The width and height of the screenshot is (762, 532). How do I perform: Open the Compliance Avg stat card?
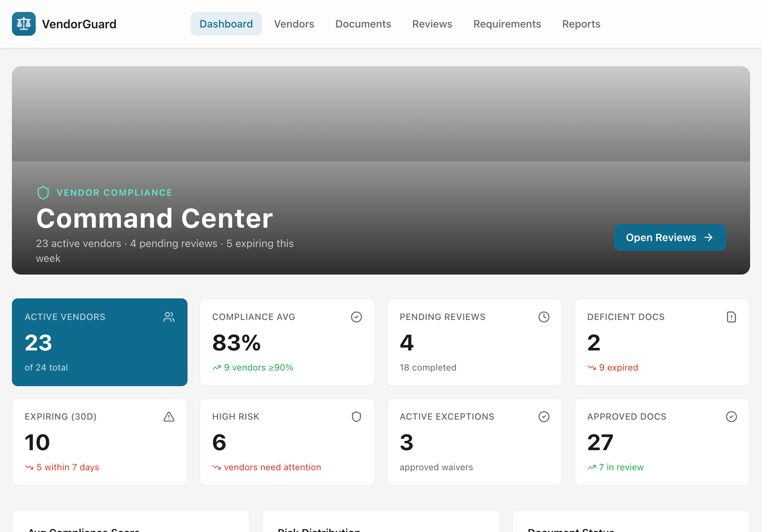287,342
